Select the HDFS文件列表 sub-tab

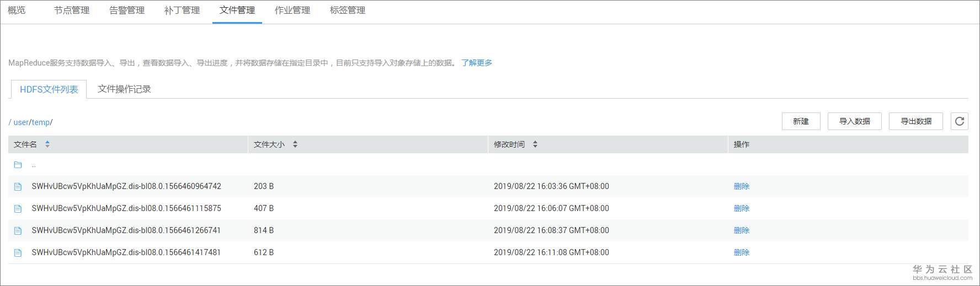coord(49,89)
